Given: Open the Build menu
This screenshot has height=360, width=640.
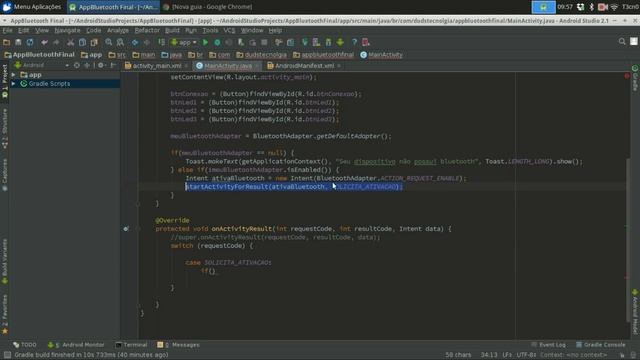Looking at the screenshot, I should [172, 31].
